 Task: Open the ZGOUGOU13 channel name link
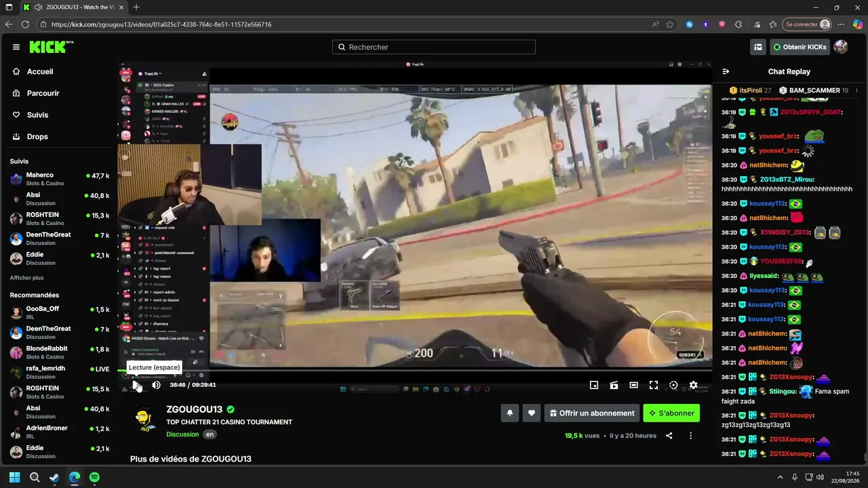tap(194, 409)
